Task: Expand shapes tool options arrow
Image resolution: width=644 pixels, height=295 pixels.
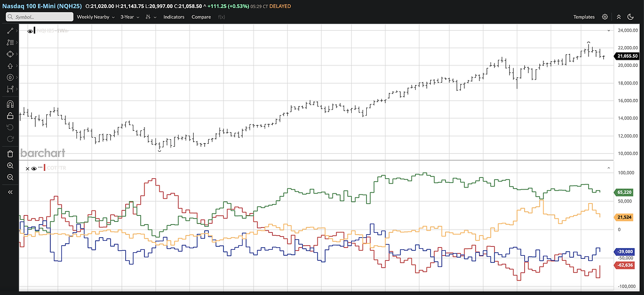Action: pos(17,54)
